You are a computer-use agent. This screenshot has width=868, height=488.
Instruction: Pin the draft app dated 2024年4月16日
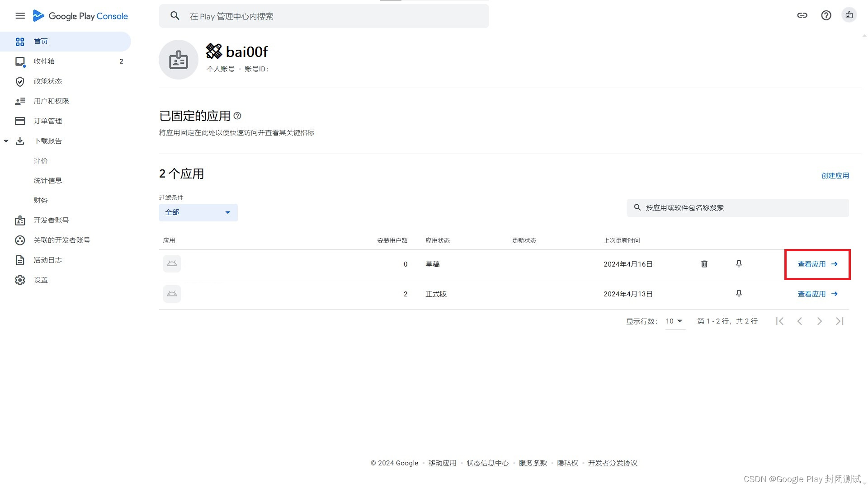point(739,264)
